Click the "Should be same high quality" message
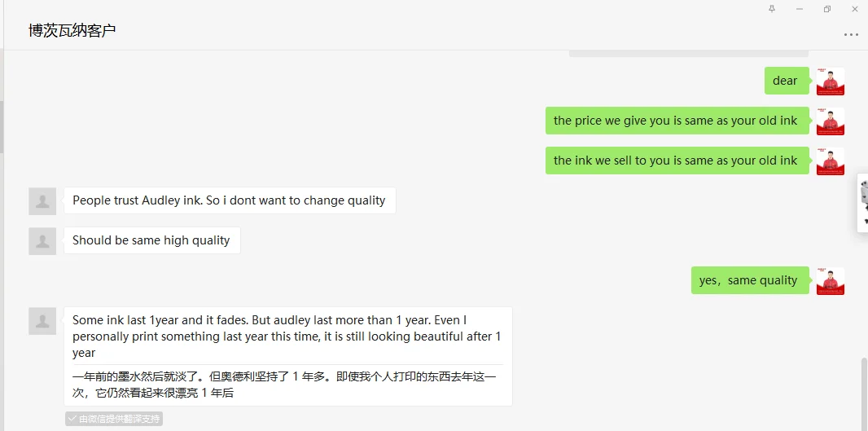This screenshot has width=868, height=431. point(151,240)
